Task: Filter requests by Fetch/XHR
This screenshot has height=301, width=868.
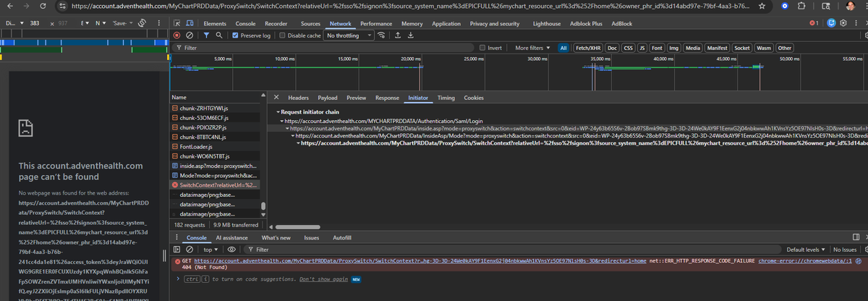Action: (x=587, y=48)
